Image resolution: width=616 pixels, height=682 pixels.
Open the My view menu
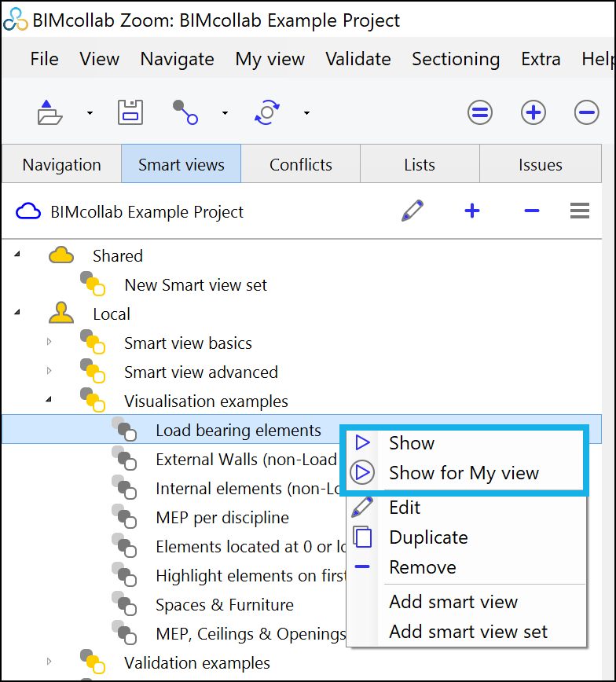(x=270, y=59)
